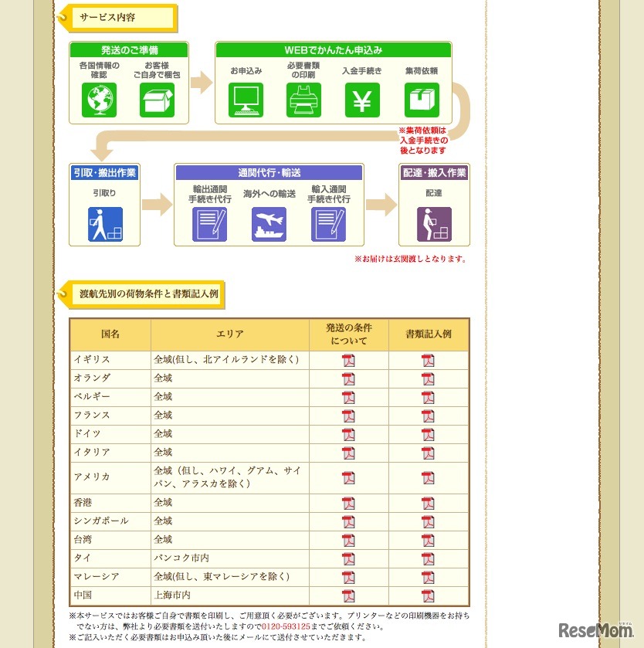Open the 発送の条件 PDF for 中国

click(349, 596)
